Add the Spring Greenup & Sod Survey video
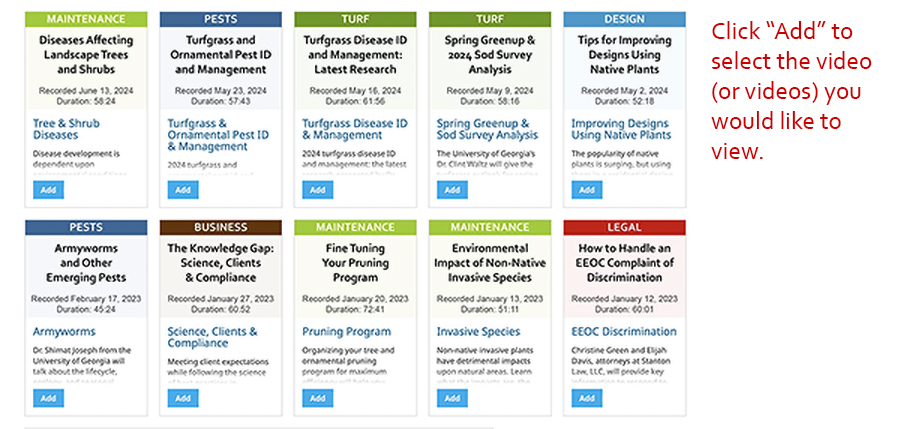The height and width of the screenshot is (429, 900). coord(452,190)
